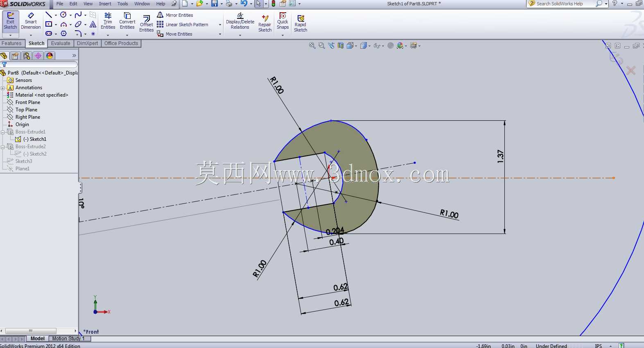Click the Convert Entities tool
Image resolution: width=644 pixels, height=348 pixels.
point(127,21)
